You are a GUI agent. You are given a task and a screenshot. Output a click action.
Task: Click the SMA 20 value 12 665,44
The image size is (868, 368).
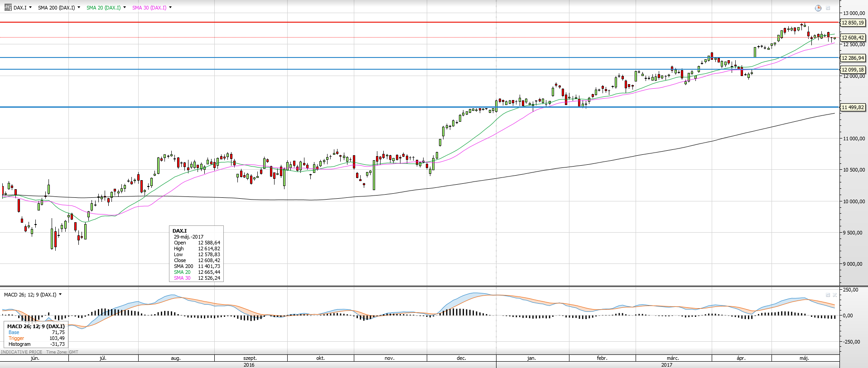[x=209, y=272]
